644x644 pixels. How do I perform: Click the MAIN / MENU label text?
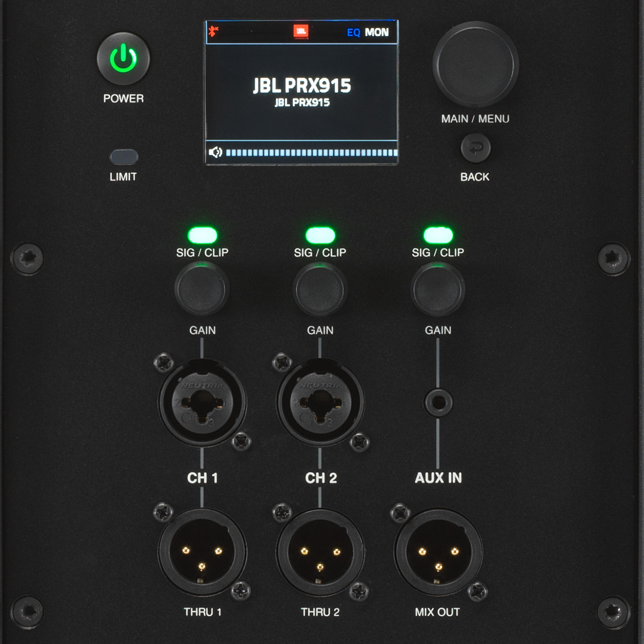point(475,119)
